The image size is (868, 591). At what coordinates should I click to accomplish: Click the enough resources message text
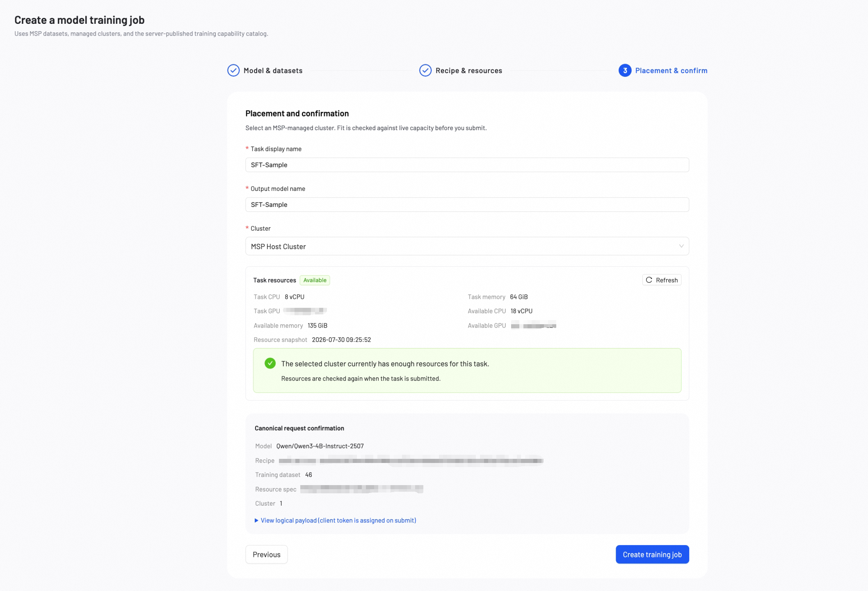pyautogui.click(x=385, y=364)
